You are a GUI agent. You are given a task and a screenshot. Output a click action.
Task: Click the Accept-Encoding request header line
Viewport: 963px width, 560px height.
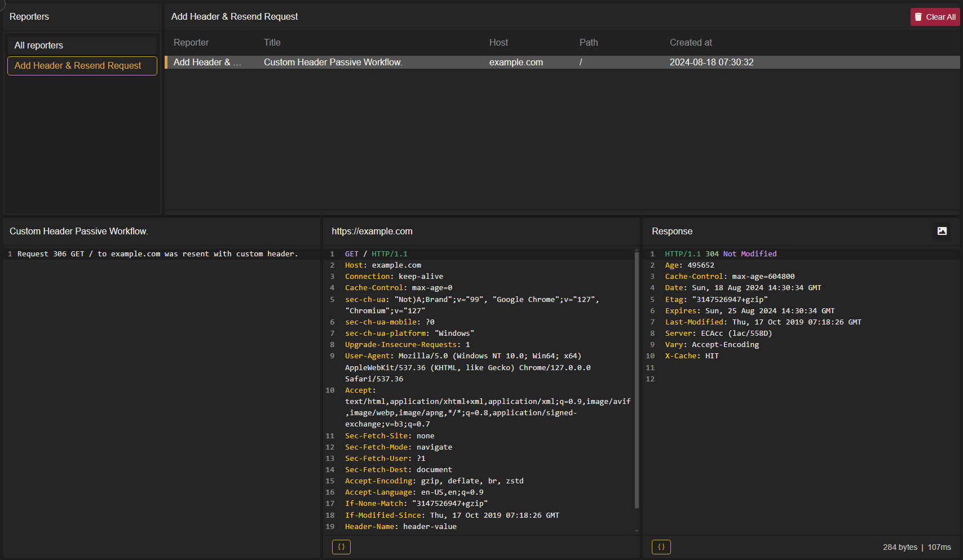click(434, 481)
